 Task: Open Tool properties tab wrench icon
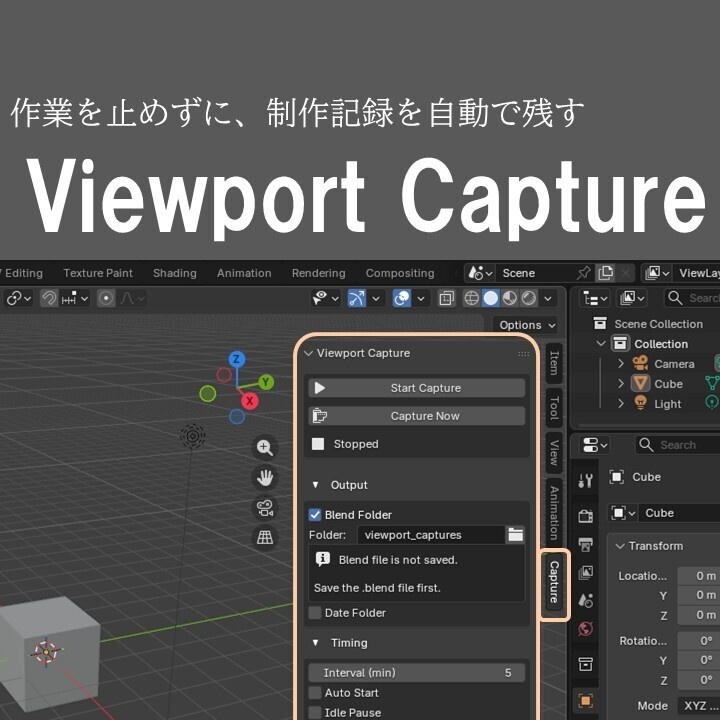coord(585,481)
